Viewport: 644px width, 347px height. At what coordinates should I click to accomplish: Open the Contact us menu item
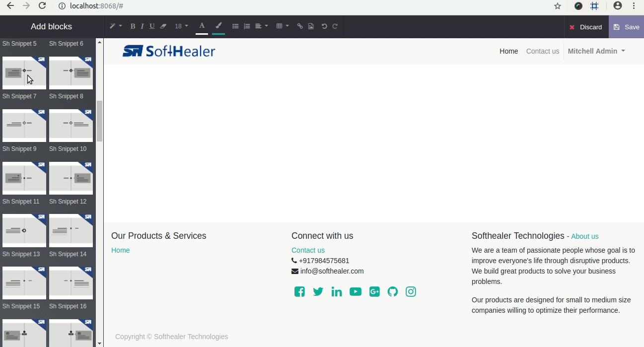[542, 51]
